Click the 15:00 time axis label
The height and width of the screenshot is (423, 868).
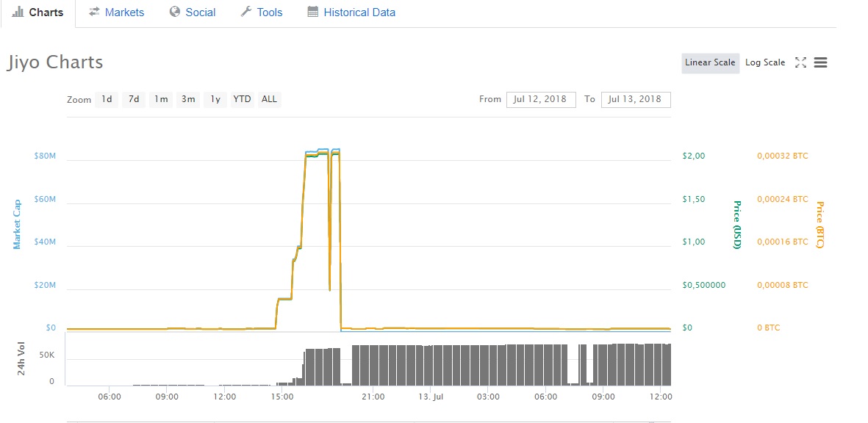(282, 397)
